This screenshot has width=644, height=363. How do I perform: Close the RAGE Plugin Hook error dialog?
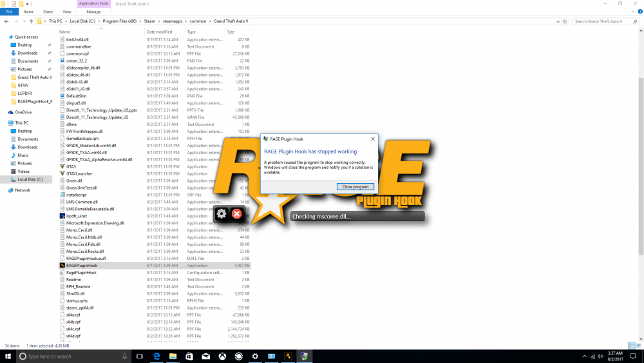pos(372,139)
